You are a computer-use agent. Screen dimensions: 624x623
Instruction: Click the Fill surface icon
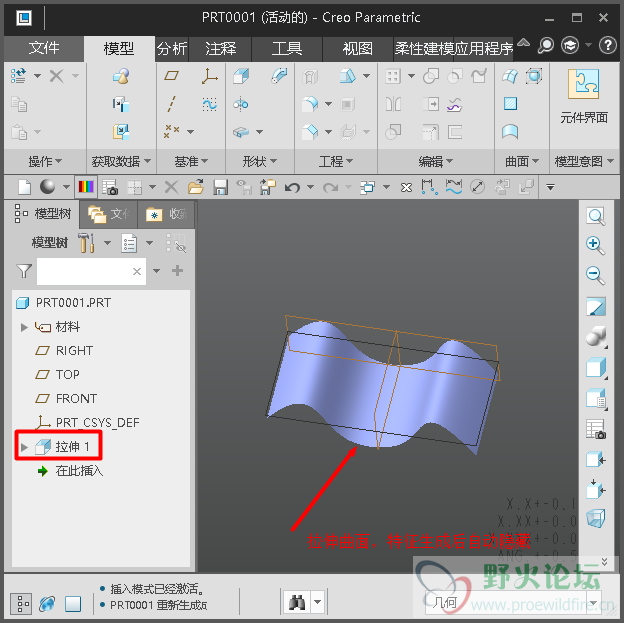coord(510,104)
